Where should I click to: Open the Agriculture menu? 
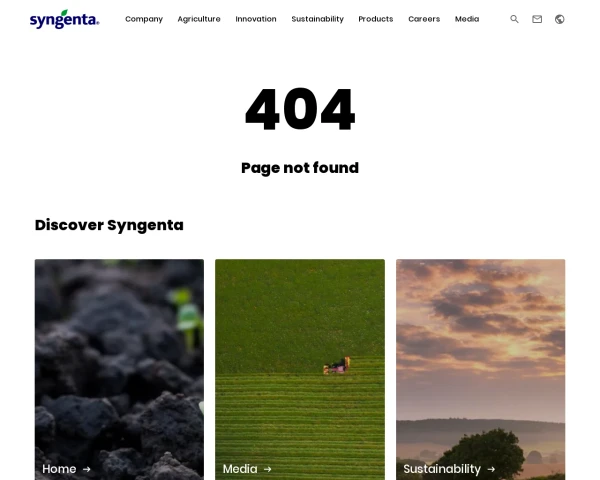click(199, 19)
